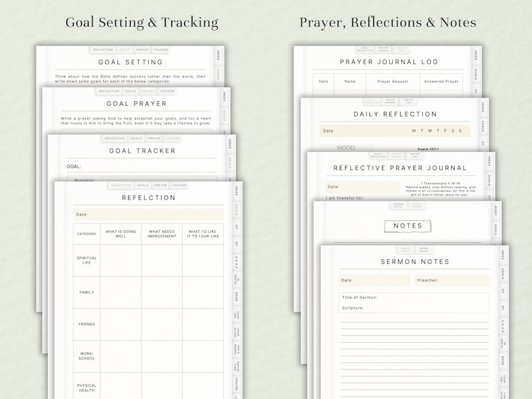Click 'Goal Setting & Tracking' heading

[142, 22]
